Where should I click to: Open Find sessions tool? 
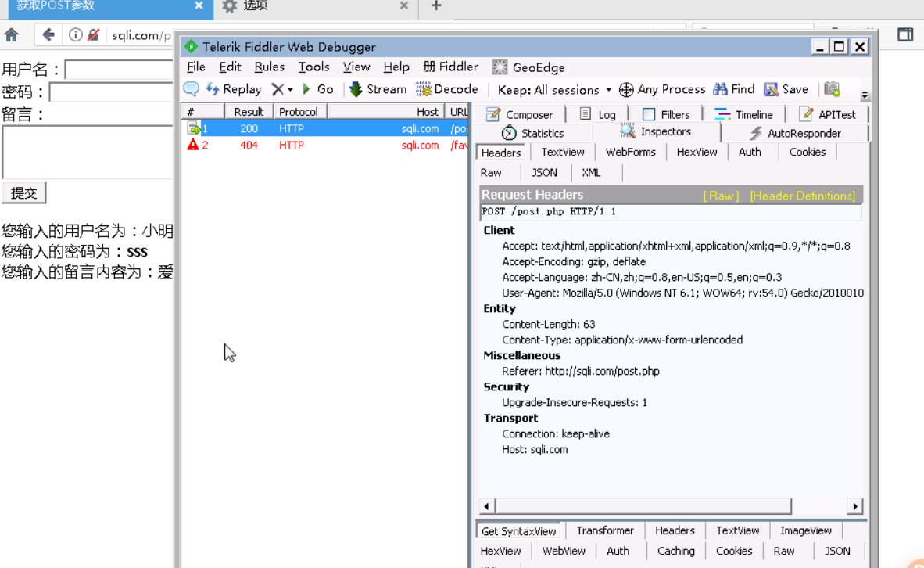(734, 89)
